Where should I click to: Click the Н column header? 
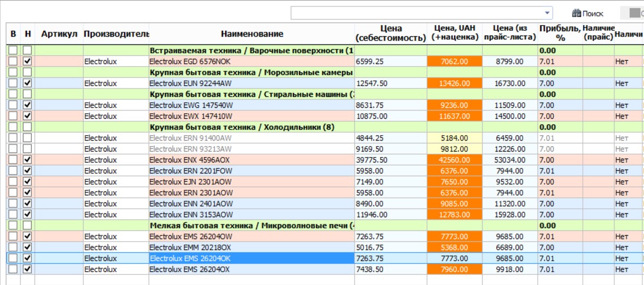click(x=27, y=34)
